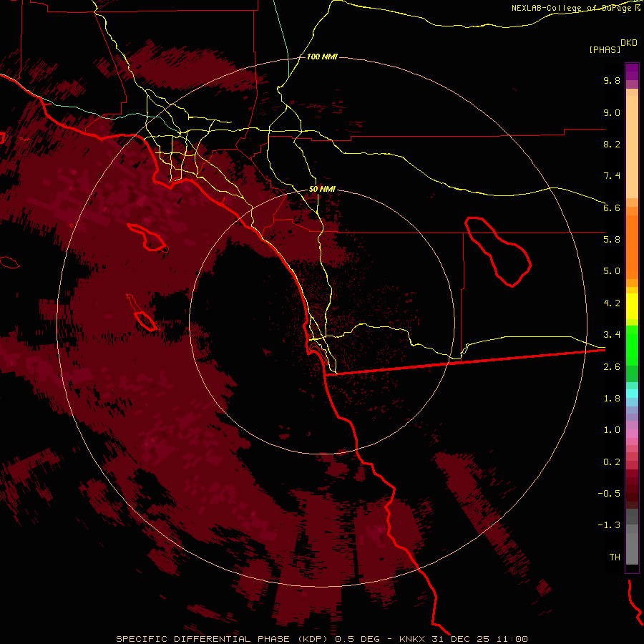Pick the bright green band of the scale
The image size is (644, 644).
tap(632, 346)
